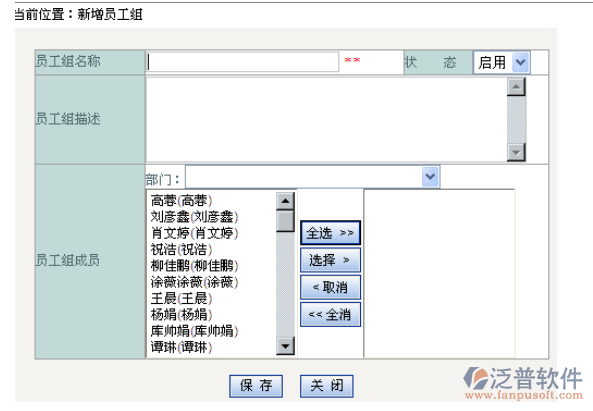Expand the 部门 department dropdown
The width and height of the screenshot is (593, 411).
pos(312,177)
